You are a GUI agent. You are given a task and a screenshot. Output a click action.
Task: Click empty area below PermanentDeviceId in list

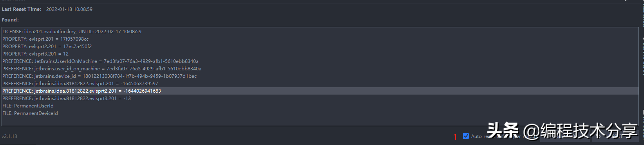coord(320,121)
